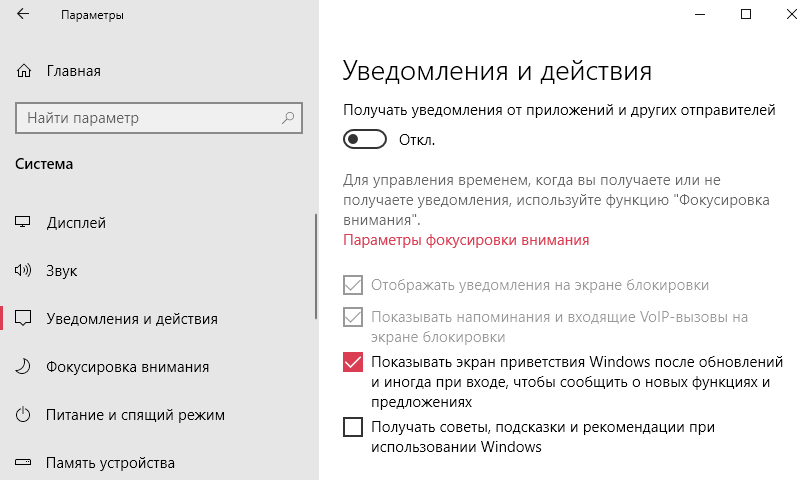This screenshot has width=810, height=480.
Task: Open the Параметры фокусировки внимания link
Action: click(x=466, y=240)
